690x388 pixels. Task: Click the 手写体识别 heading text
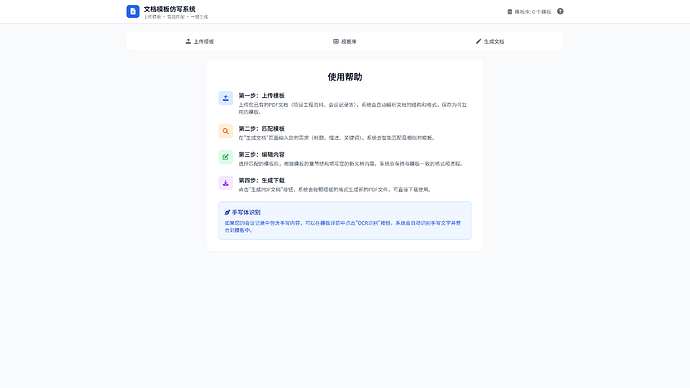[x=246, y=212]
